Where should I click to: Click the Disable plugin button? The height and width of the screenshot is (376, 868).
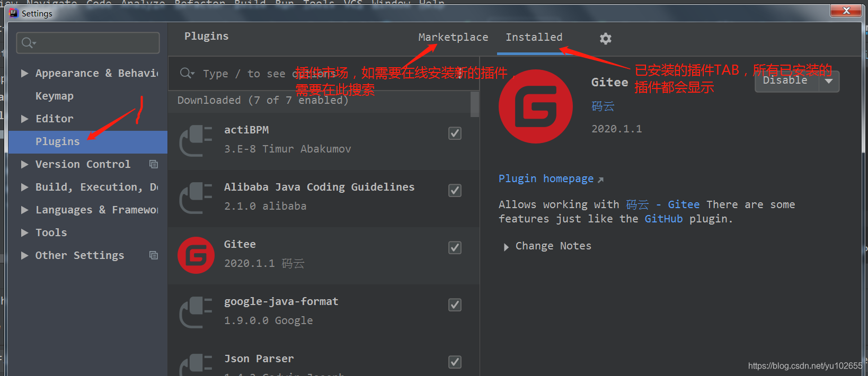[787, 81]
